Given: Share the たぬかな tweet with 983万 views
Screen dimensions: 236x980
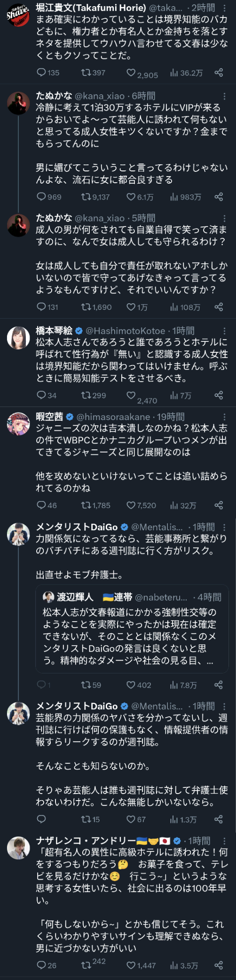Looking at the screenshot, I should [219, 197].
